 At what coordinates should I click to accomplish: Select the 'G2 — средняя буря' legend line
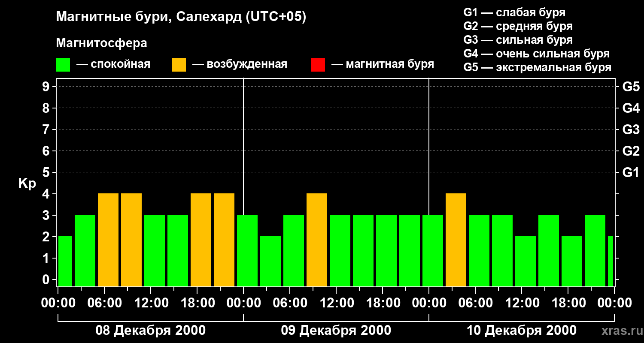coord(518,26)
